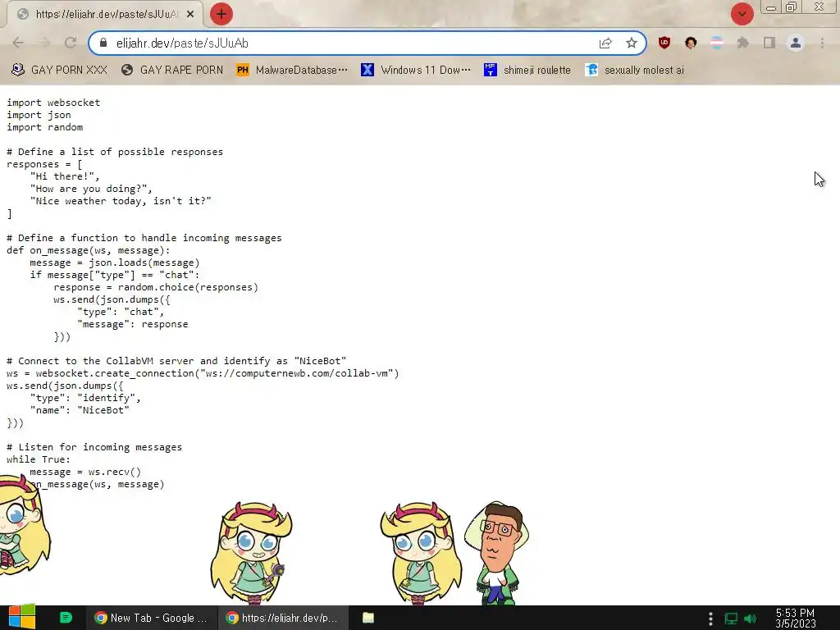Click the comment '# Listen for incoming messages'
Screen dimensions: 840x630
94,447
